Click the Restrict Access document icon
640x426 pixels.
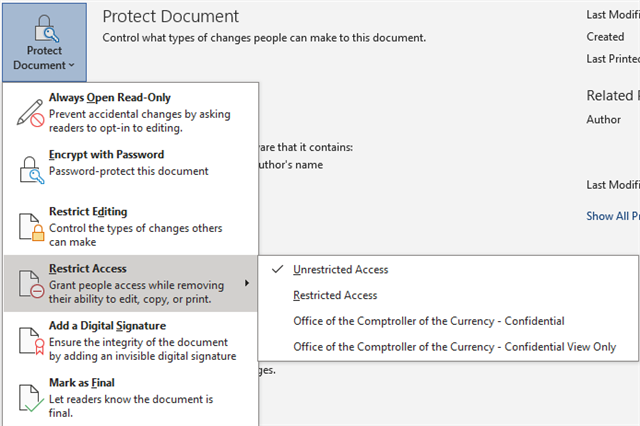28,283
